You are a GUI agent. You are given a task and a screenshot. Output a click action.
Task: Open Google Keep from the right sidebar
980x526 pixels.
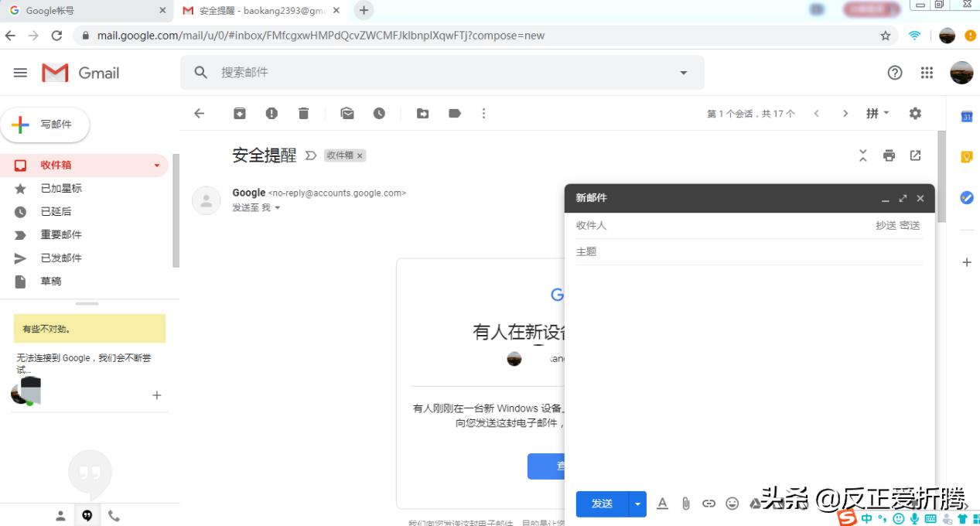(966, 156)
